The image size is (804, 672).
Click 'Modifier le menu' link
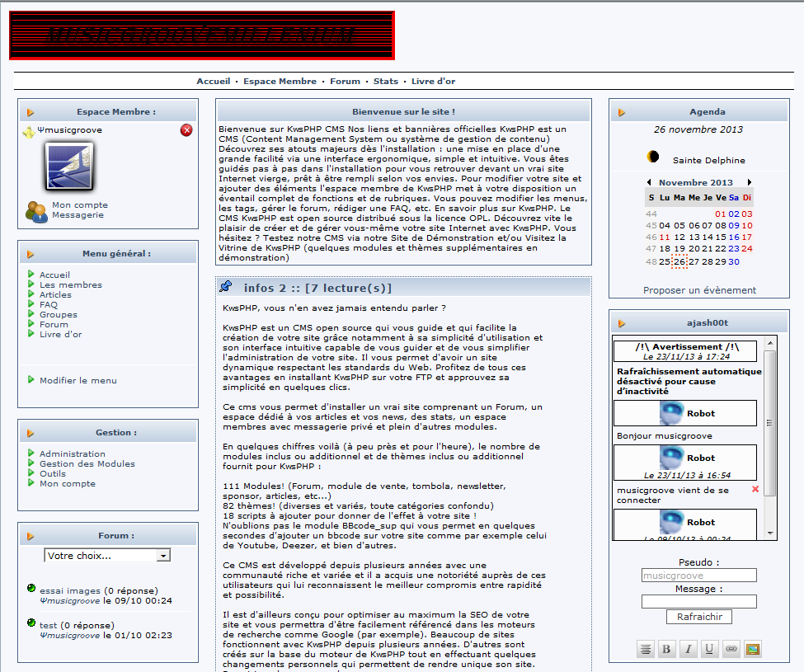[78, 380]
